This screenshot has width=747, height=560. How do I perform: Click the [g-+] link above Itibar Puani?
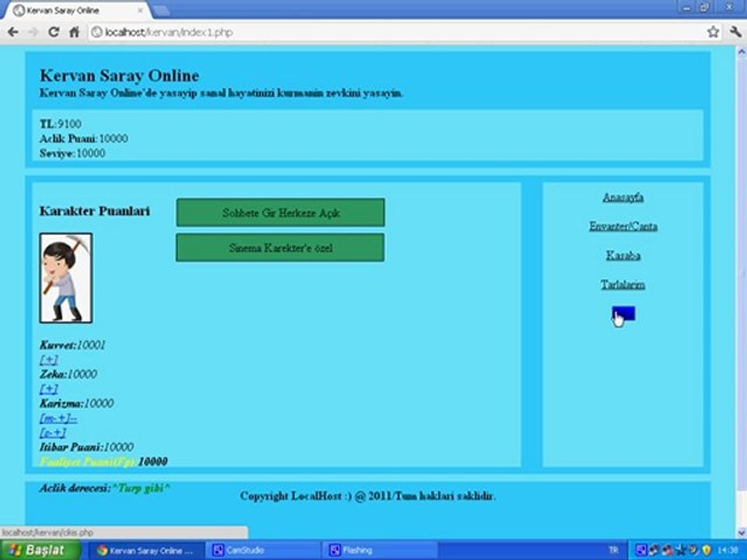(52, 433)
